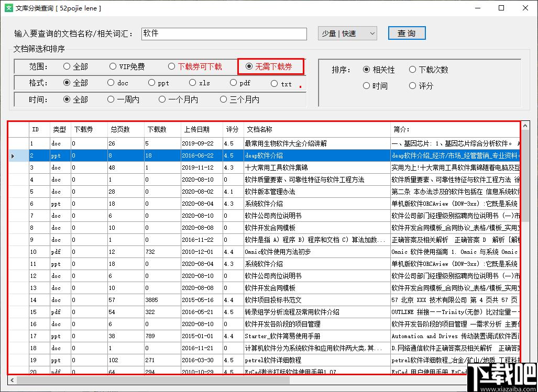Click the 查询 search button
This screenshot has height=392, width=538.
(407, 33)
